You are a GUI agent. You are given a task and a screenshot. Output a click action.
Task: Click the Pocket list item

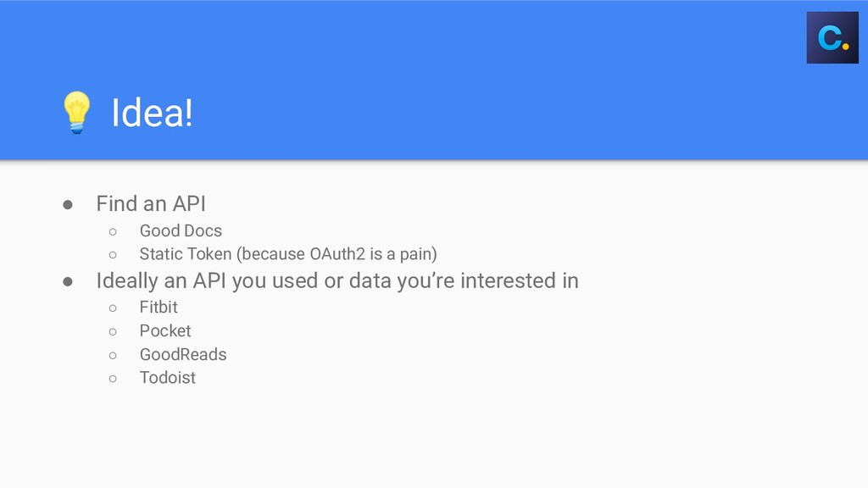click(x=165, y=331)
